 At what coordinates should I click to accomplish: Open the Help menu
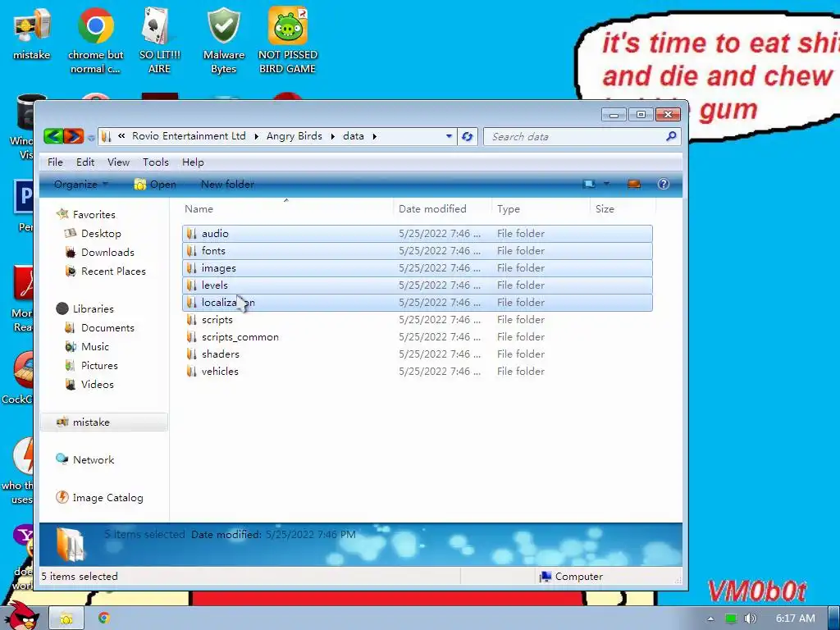[193, 162]
